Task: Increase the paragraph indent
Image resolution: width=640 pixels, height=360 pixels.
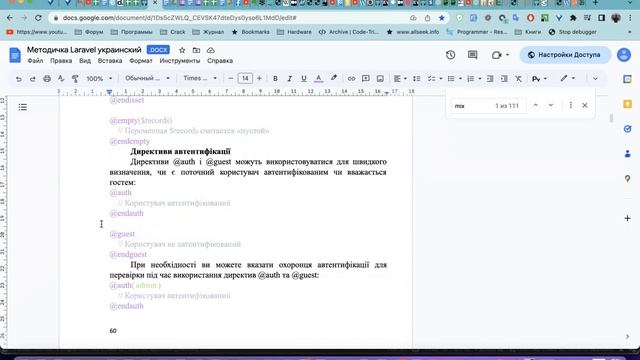Action: pyautogui.click(x=504, y=78)
